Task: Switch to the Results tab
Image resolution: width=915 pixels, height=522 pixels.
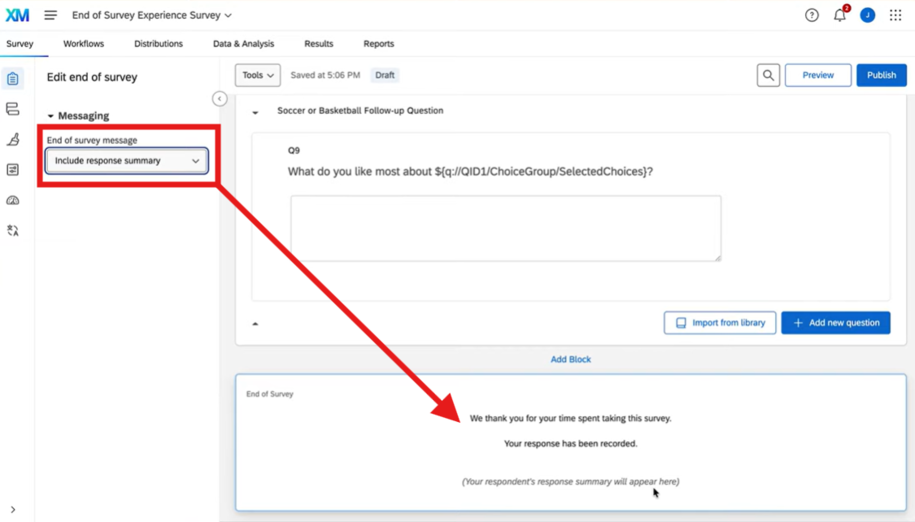Action: (319, 44)
